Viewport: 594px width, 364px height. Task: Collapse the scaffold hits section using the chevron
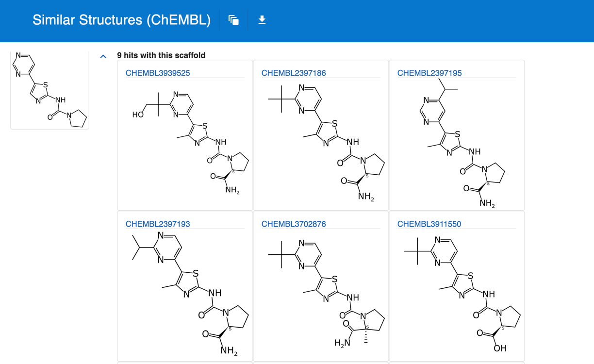click(x=103, y=56)
